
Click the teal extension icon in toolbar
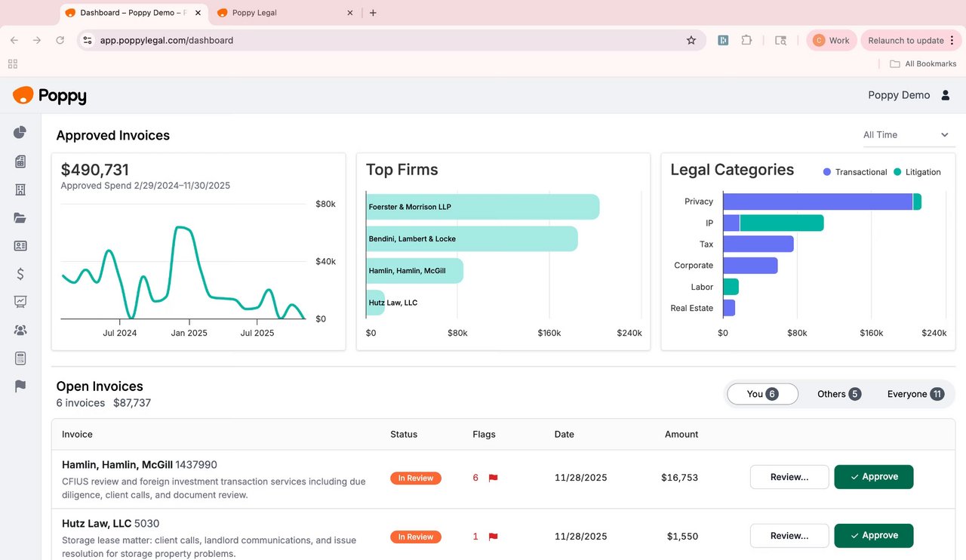pyautogui.click(x=723, y=41)
